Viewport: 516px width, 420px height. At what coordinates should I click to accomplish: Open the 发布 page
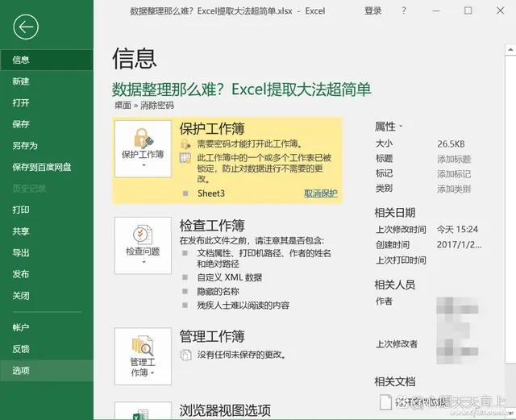click(x=47, y=274)
